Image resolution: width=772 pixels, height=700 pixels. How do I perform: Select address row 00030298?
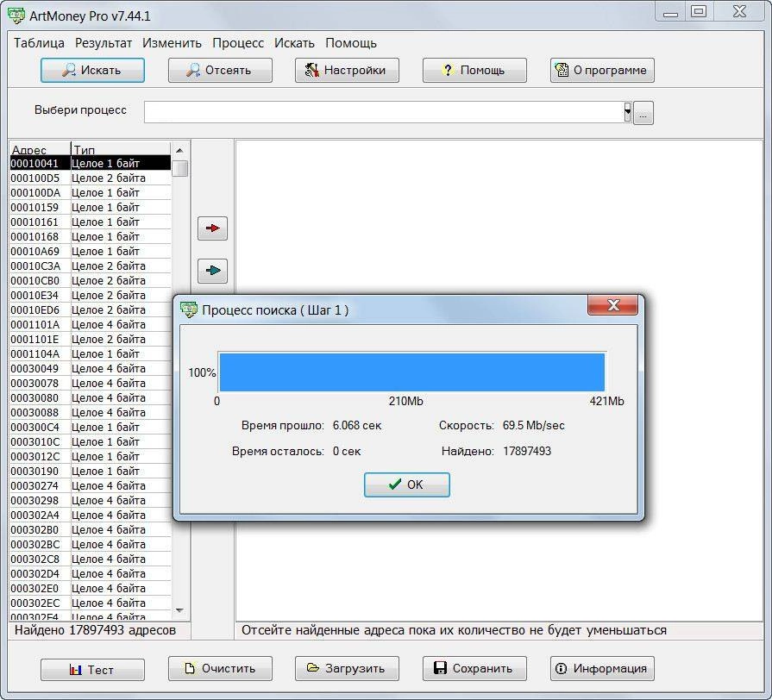pyautogui.click(x=91, y=501)
